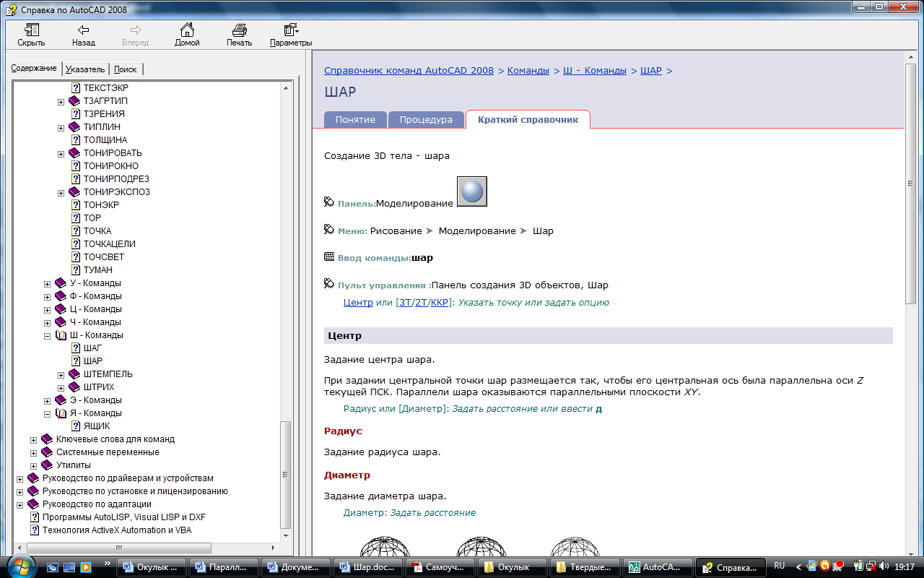Viewport: 924px width, 578px height.
Task: Expand Руководство по адаптации node
Action: (20, 505)
